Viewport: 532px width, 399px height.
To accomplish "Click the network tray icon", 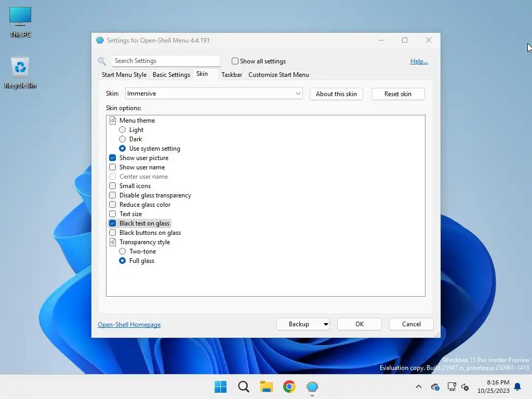I will (x=451, y=387).
